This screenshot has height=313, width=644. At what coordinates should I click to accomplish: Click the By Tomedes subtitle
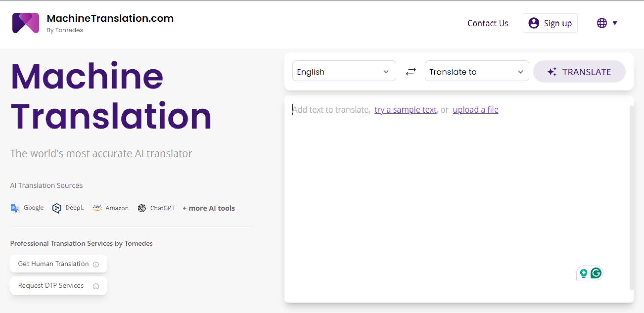pos(65,30)
